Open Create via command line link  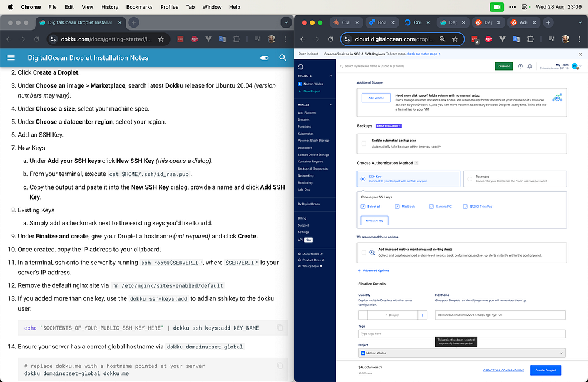pyautogui.click(x=503, y=370)
